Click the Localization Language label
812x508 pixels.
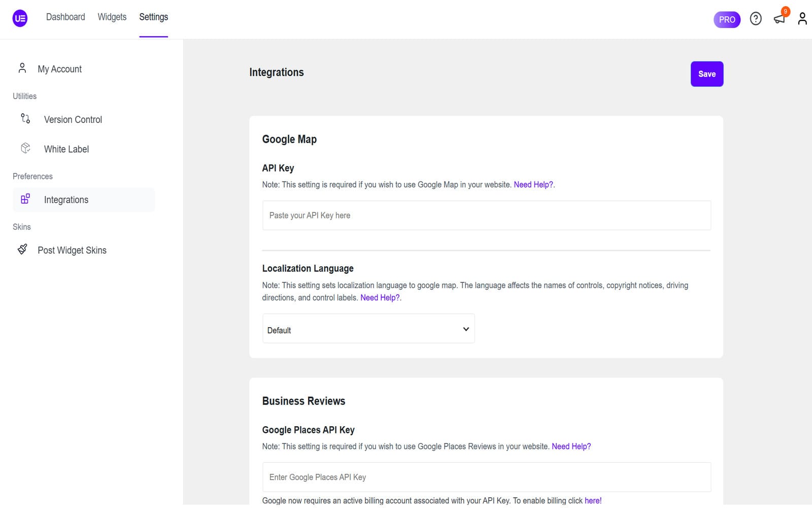(308, 268)
